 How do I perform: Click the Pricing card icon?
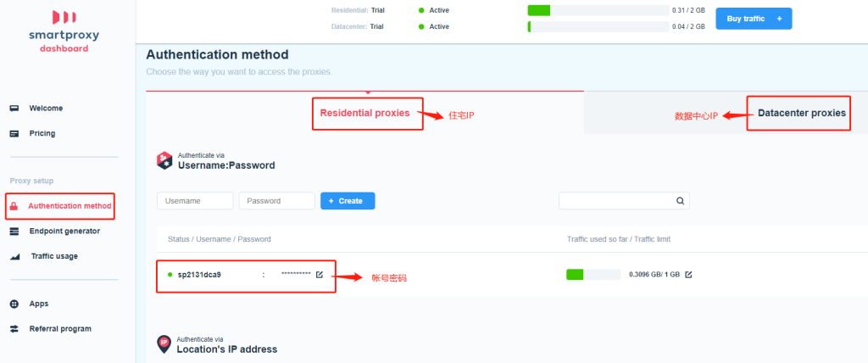click(x=14, y=133)
